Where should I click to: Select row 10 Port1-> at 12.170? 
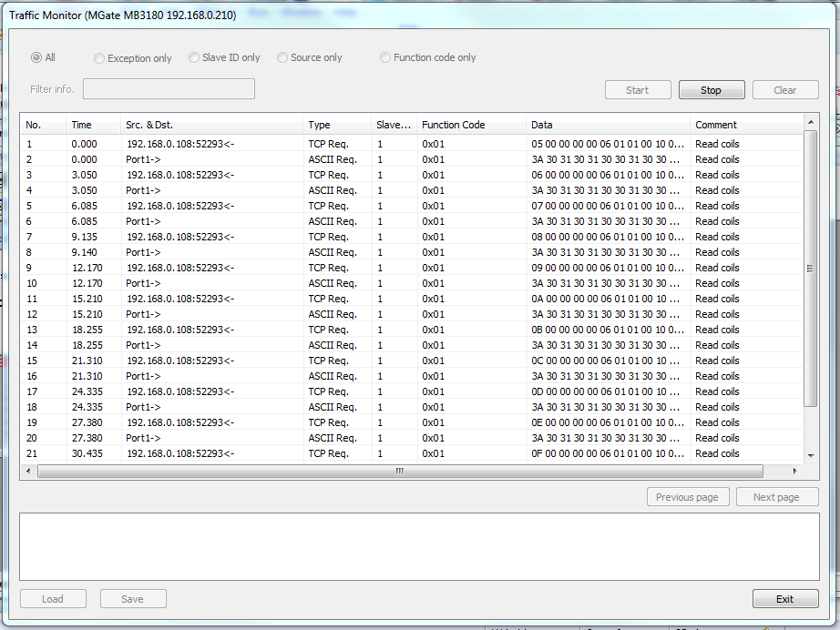point(412,284)
